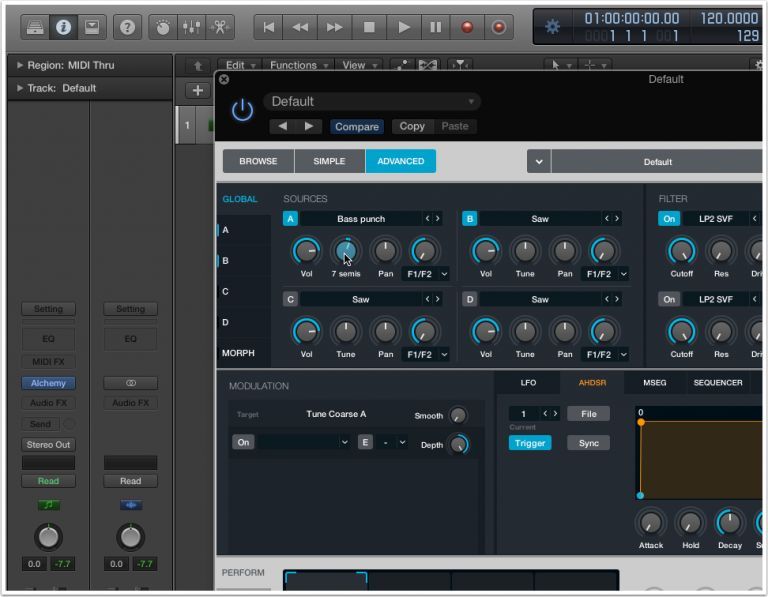Click the Capture Recording button

tap(499, 27)
